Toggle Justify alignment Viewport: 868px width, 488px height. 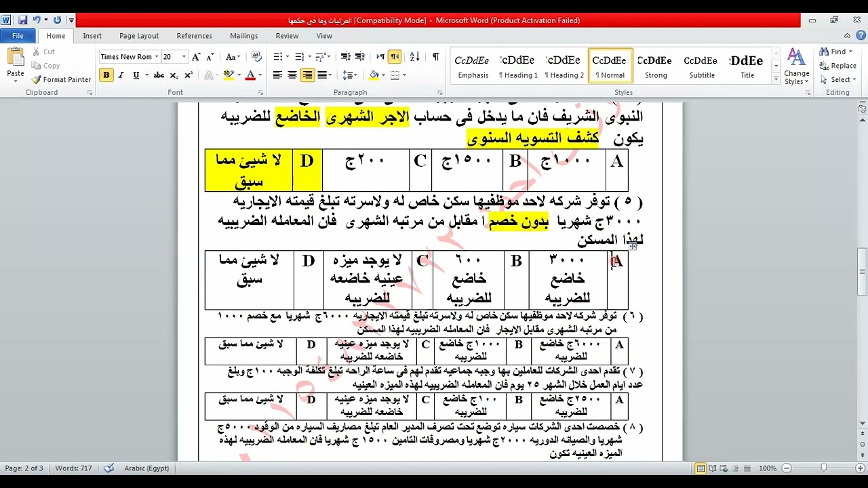click(x=321, y=75)
